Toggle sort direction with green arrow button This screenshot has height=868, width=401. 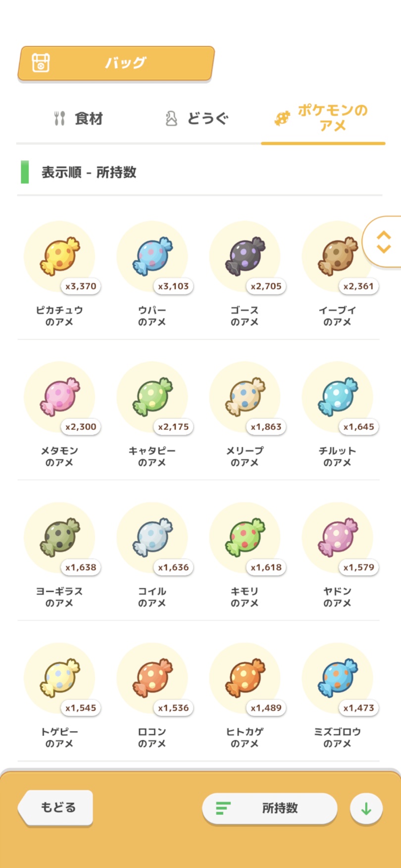point(366,809)
